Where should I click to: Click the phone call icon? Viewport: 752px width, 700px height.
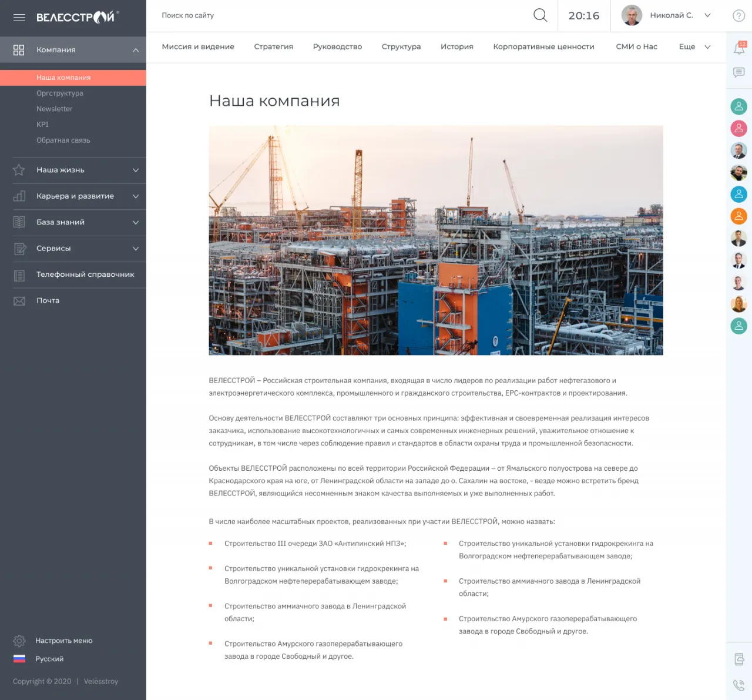coord(739,685)
